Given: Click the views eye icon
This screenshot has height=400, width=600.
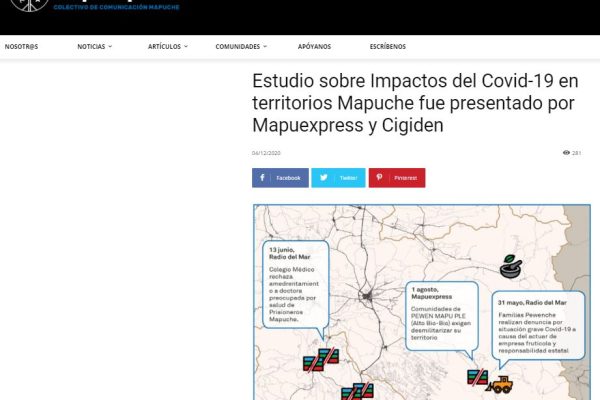Looking at the screenshot, I should 566,153.
